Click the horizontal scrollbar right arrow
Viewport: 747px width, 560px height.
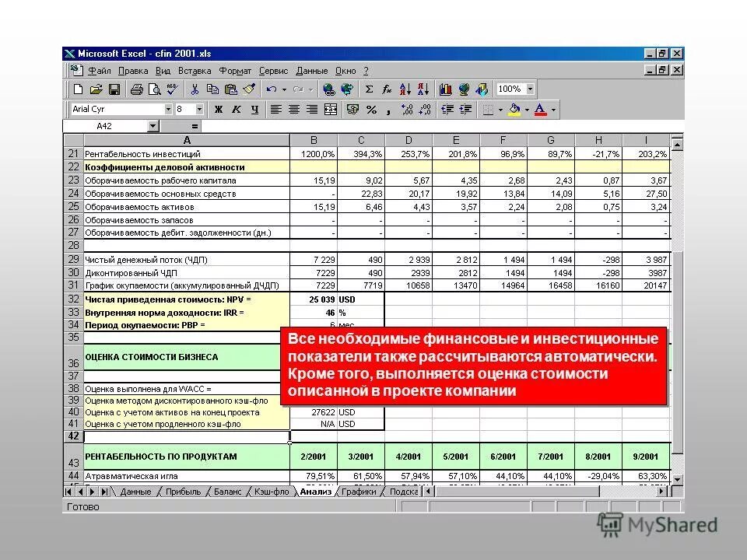661,492
